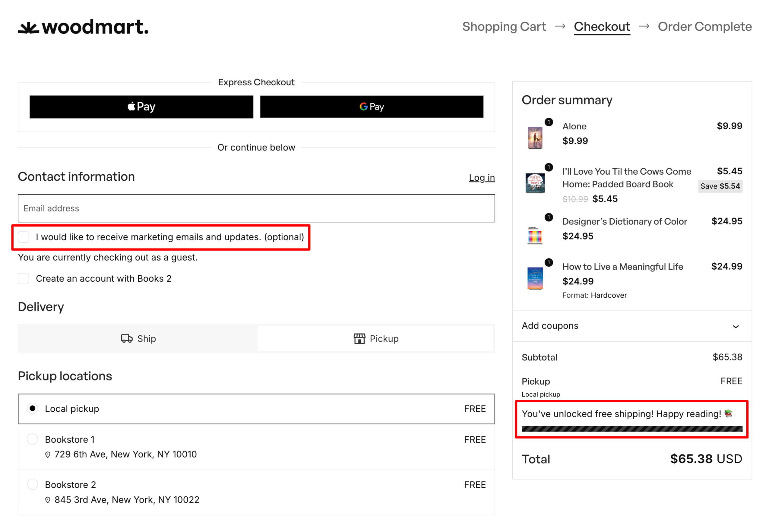The image size is (772, 532).
Task: Switch to the Pickup delivery tab
Action: click(376, 339)
